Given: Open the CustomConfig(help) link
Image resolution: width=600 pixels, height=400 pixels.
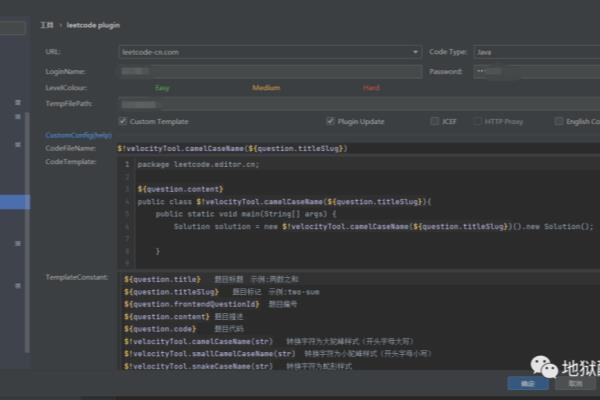Looking at the screenshot, I should (x=78, y=135).
